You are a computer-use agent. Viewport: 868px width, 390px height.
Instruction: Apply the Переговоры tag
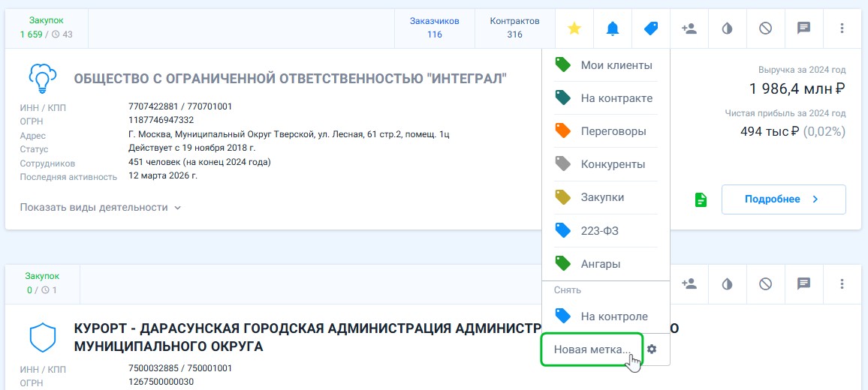pos(606,132)
